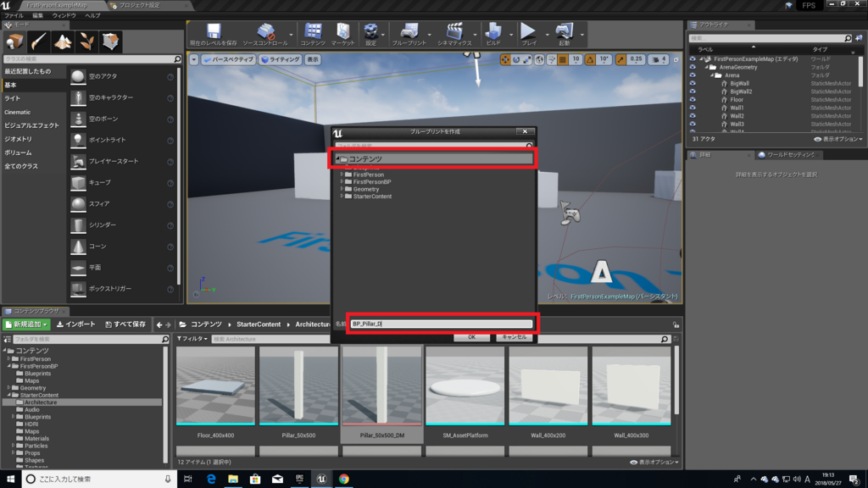Click Cancel in the Create Blueprint dialog

[x=514, y=337]
